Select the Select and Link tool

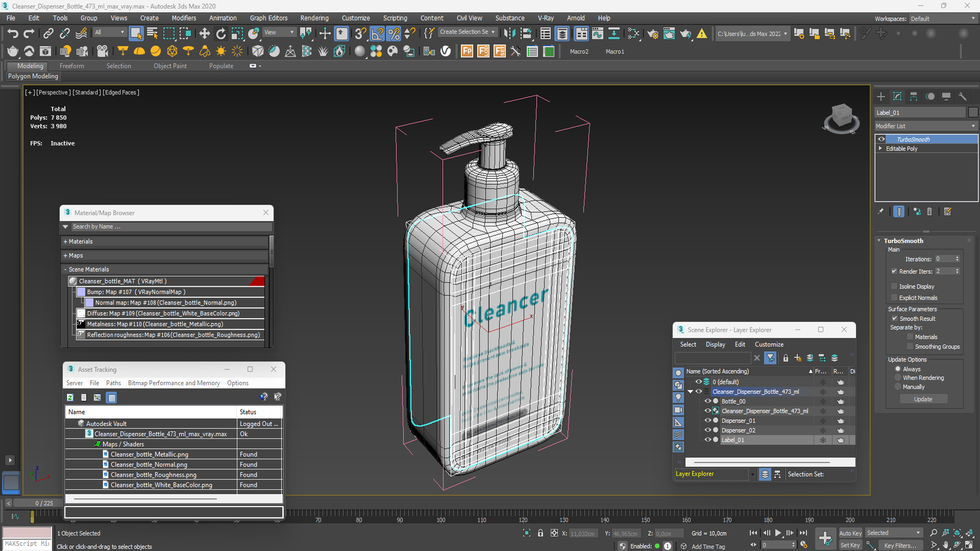48,34
